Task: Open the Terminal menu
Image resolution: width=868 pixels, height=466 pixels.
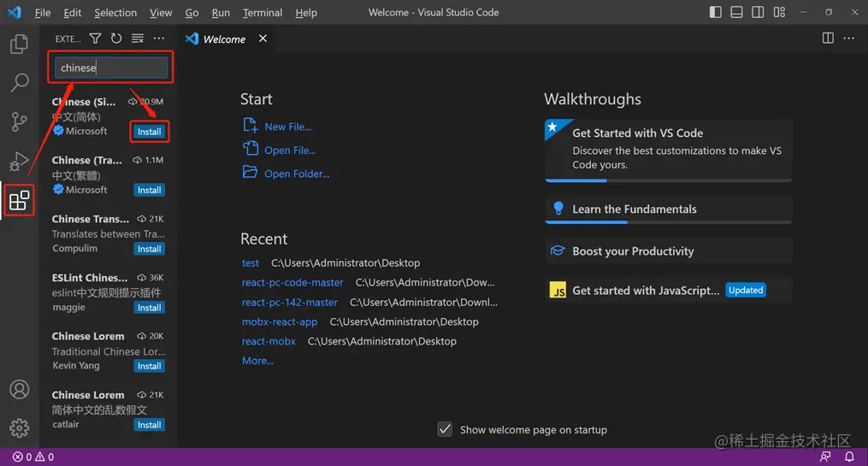Action: 263,12
